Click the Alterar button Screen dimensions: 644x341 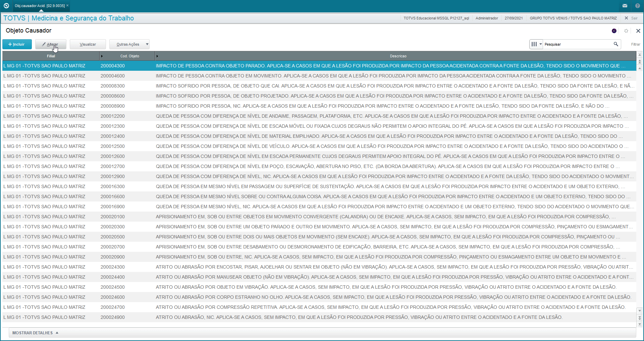pyautogui.click(x=51, y=44)
